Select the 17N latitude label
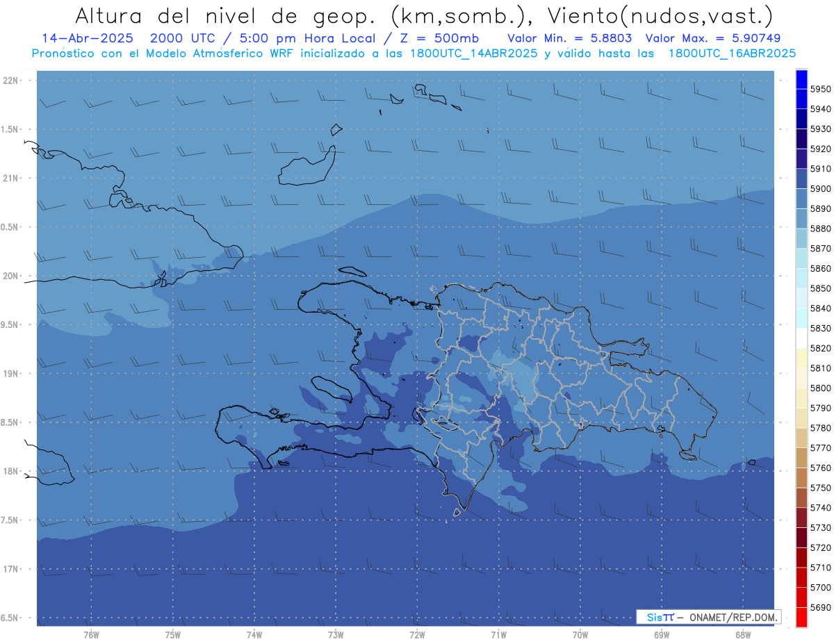 pos(11,569)
